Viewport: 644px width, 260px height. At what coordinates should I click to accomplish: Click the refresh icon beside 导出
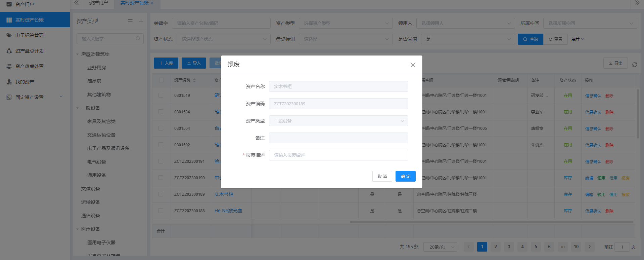634,65
